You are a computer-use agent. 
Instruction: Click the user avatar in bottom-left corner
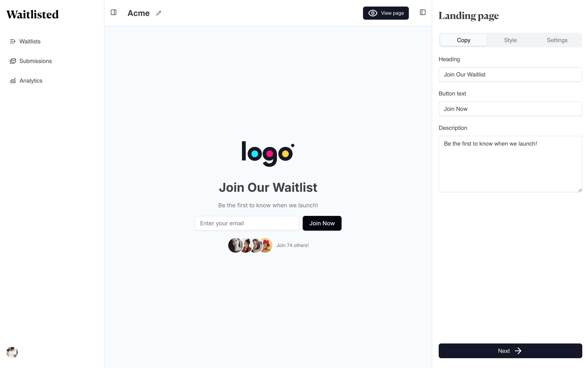[12, 352]
